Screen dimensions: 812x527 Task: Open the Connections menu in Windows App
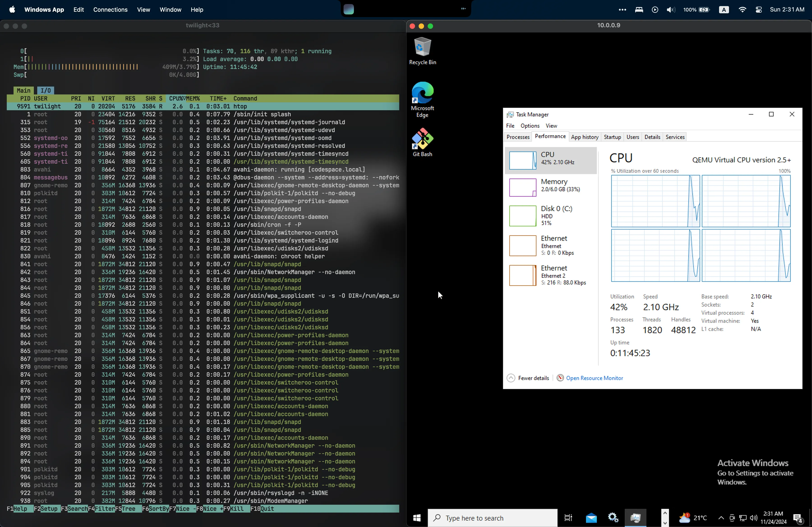point(110,9)
